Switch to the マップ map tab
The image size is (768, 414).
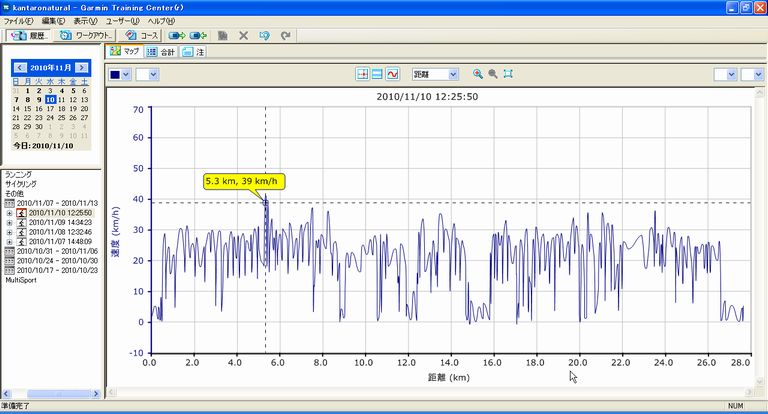(x=125, y=51)
